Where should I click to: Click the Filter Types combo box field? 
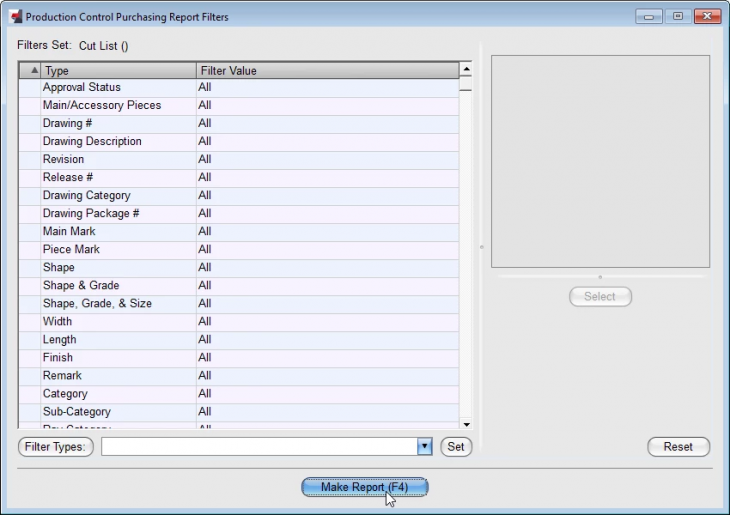click(266, 447)
